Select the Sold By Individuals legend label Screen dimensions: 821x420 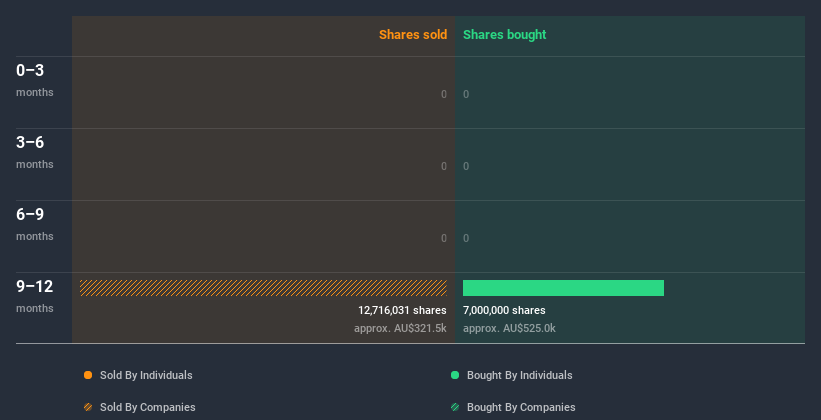pyautogui.click(x=146, y=375)
